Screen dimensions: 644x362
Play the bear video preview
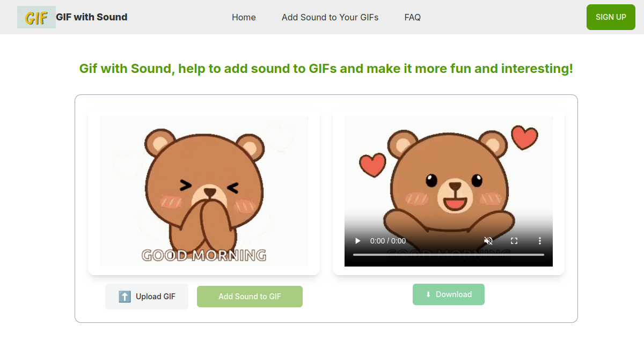coord(357,241)
